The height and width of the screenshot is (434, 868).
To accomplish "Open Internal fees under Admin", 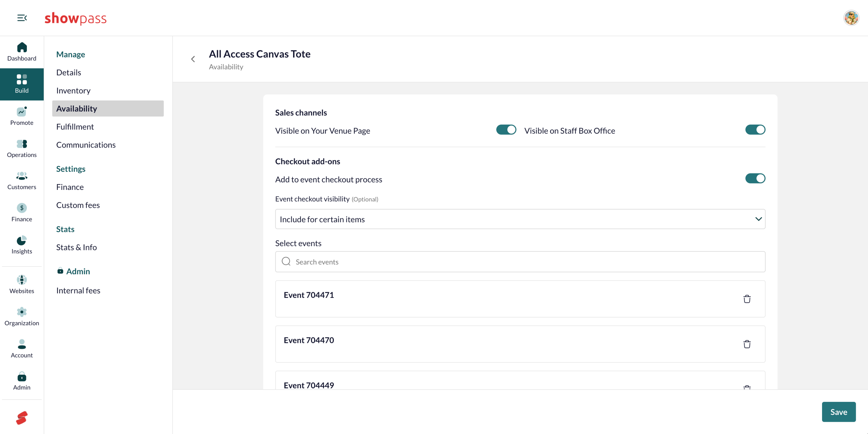I will pos(78,290).
